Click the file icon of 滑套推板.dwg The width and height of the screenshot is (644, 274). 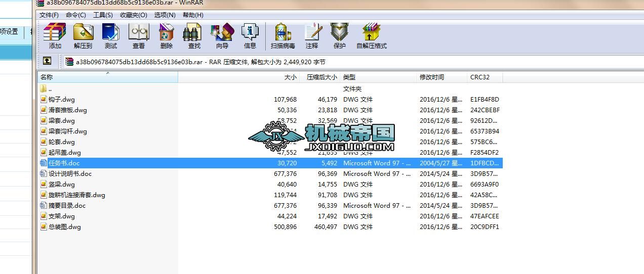coord(44,110)
